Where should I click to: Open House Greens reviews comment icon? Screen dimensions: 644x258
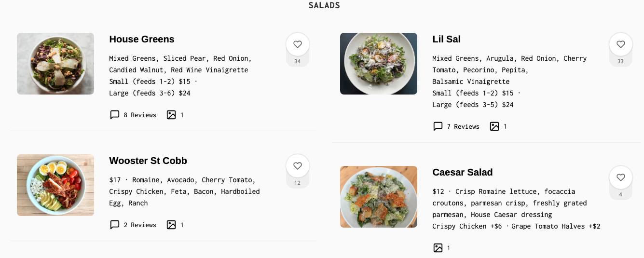point(115,115)
